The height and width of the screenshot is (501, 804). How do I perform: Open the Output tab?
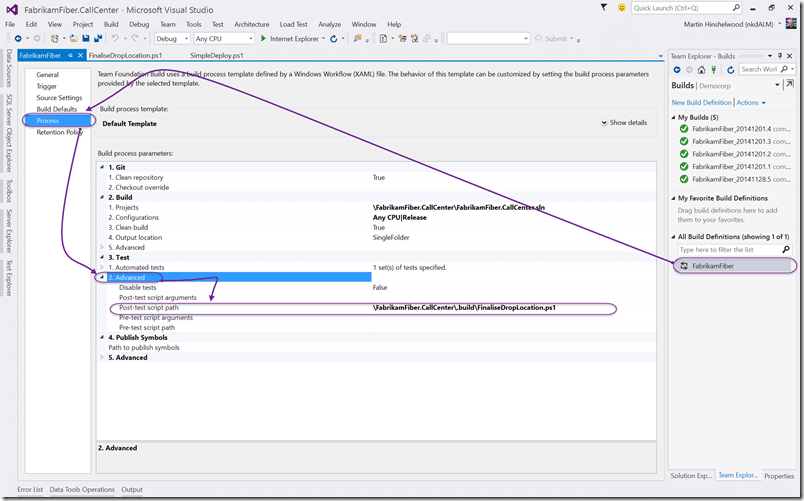click(x=132, y=489)
